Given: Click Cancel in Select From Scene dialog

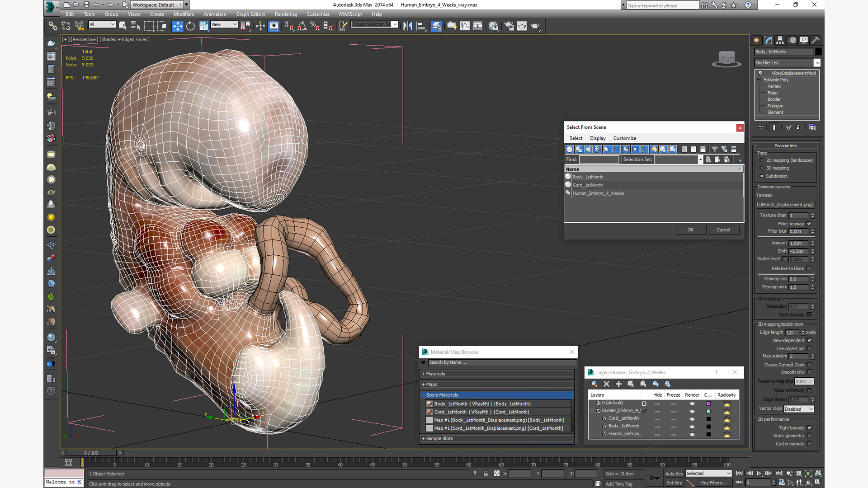Looking at the screenshot, I should [x=723, y=230].
